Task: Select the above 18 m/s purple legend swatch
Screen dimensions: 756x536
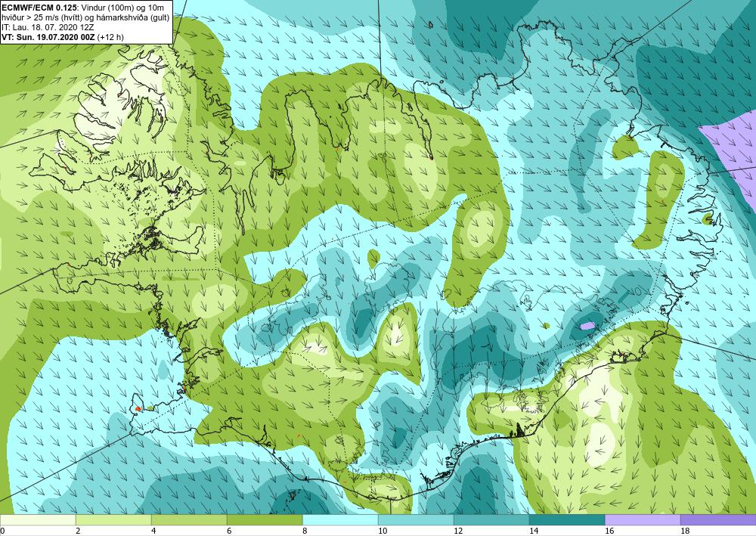Action: pos(718,519)
